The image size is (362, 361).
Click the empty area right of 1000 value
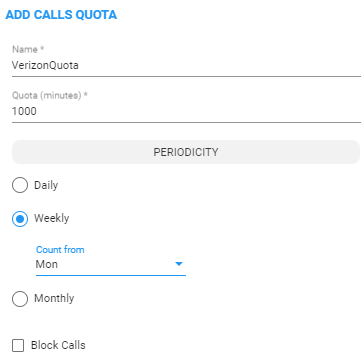coord(199,111)
